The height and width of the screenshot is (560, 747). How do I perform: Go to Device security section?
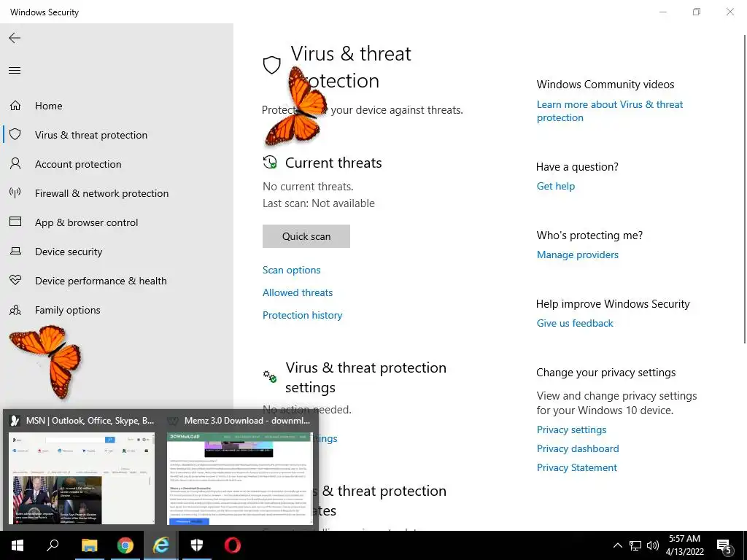[x=117, y=252]
